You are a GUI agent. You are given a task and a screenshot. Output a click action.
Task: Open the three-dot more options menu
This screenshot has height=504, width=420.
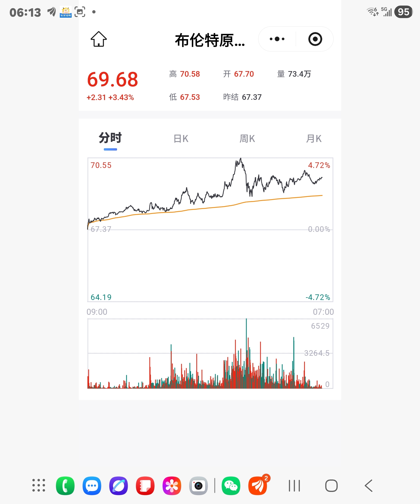pos(277,39)
